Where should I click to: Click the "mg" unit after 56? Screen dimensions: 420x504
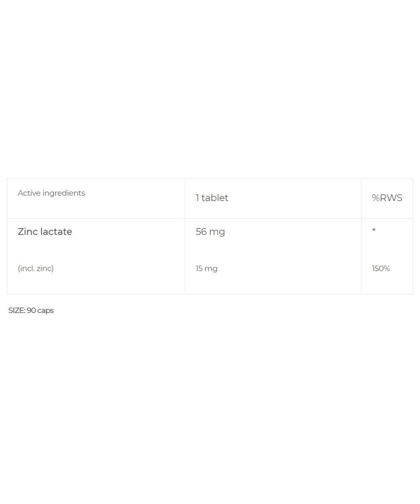(217, 232)
